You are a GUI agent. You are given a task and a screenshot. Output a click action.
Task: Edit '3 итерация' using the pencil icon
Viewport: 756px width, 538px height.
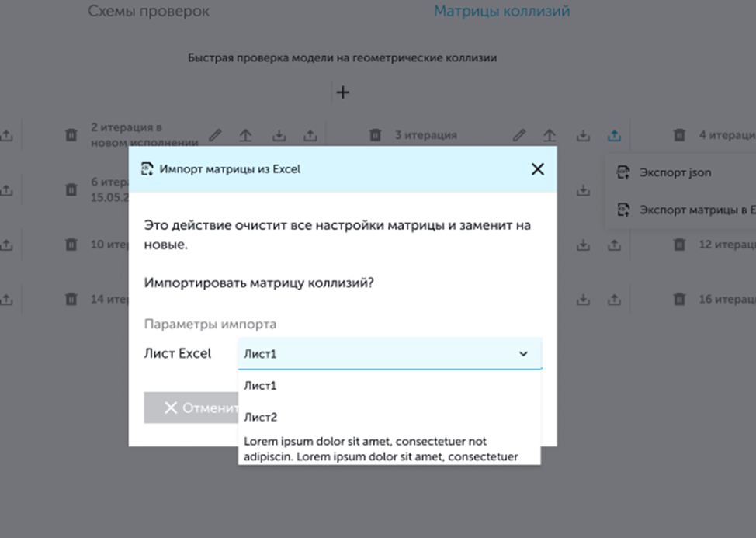coord(520,135)
